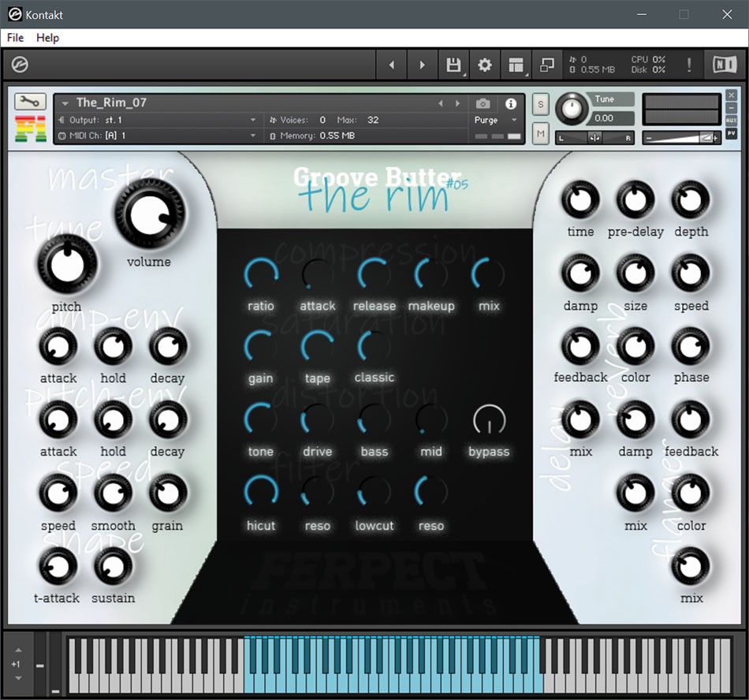The height and width of the screenshot is (700, 749).
Task: Click the makeup knob
Action: (430, 274)
